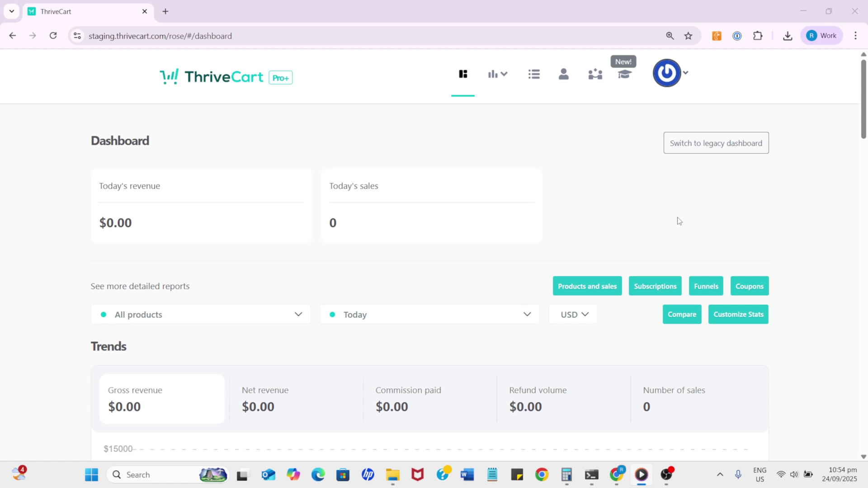Screen dimensions: 868x488
Task: Click Switch to legacy dashboard
Action: (x=716, y=143)
